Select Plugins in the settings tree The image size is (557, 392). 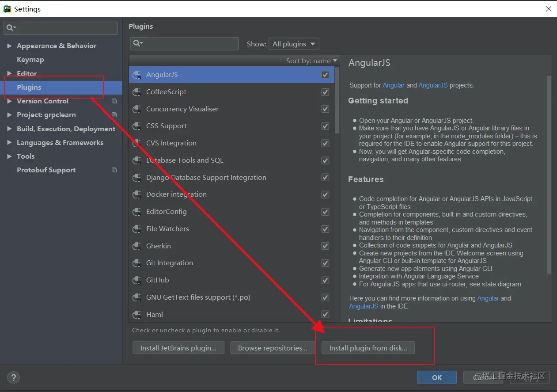pos(61,88)
